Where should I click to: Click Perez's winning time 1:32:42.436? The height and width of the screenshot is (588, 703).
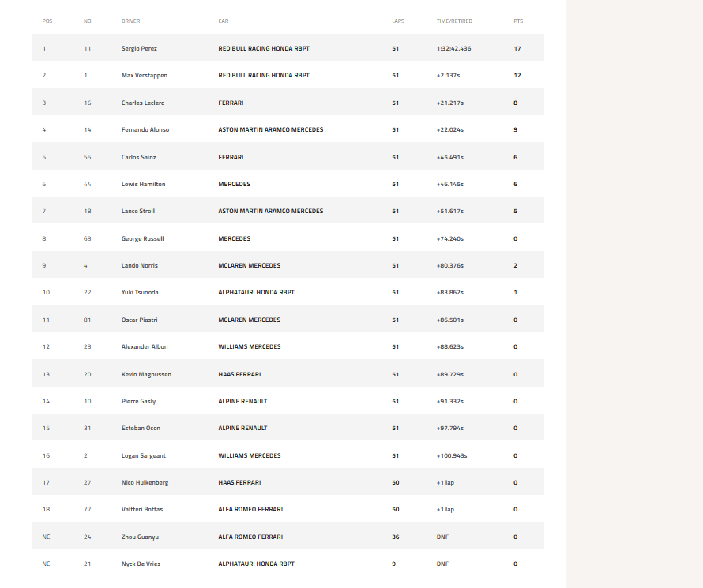[x=453, y=49]
